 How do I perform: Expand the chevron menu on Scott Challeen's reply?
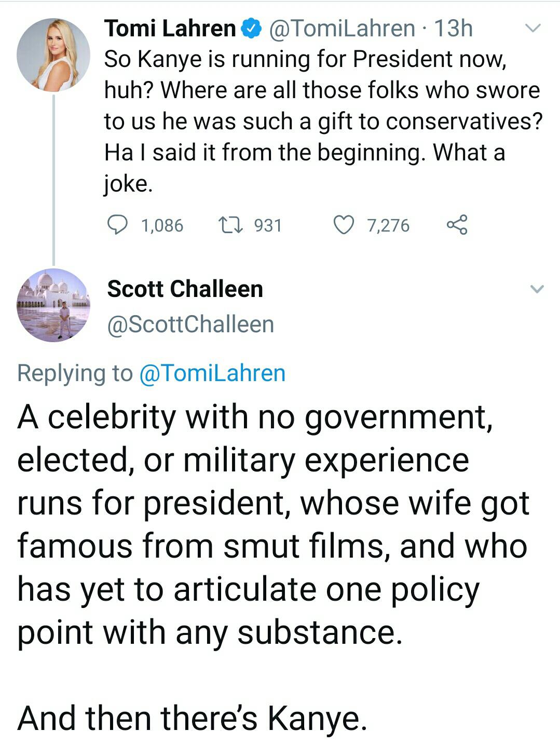point(537,289)
